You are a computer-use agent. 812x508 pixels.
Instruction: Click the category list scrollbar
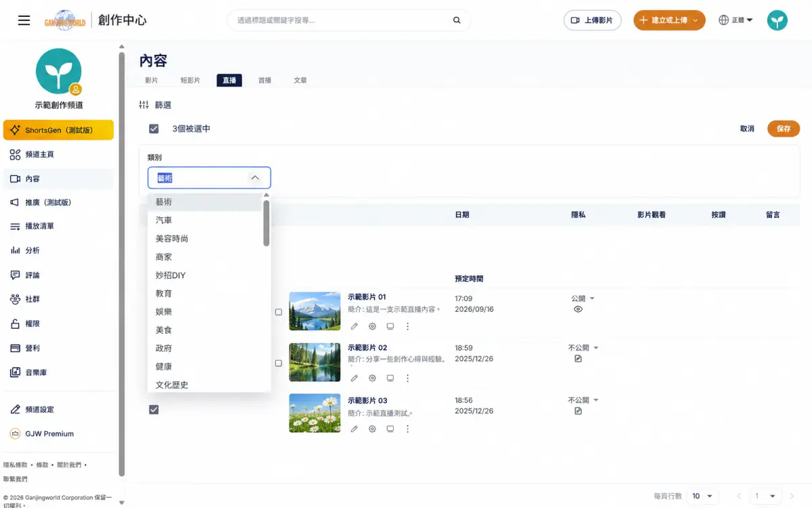click(267, 223)
